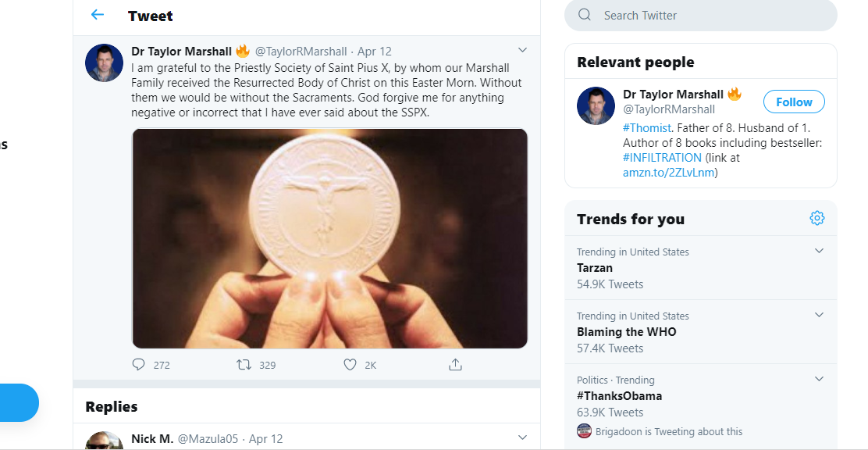
Task: Open the tweet options chevron
Action: [x=522, y=51]
